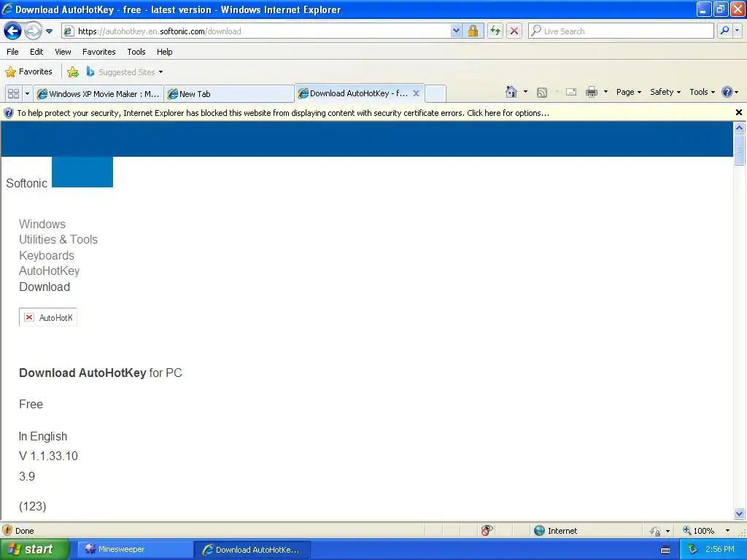Open the Help question mark icon
Screen dimensions: 747x560
tap(729, 92)
